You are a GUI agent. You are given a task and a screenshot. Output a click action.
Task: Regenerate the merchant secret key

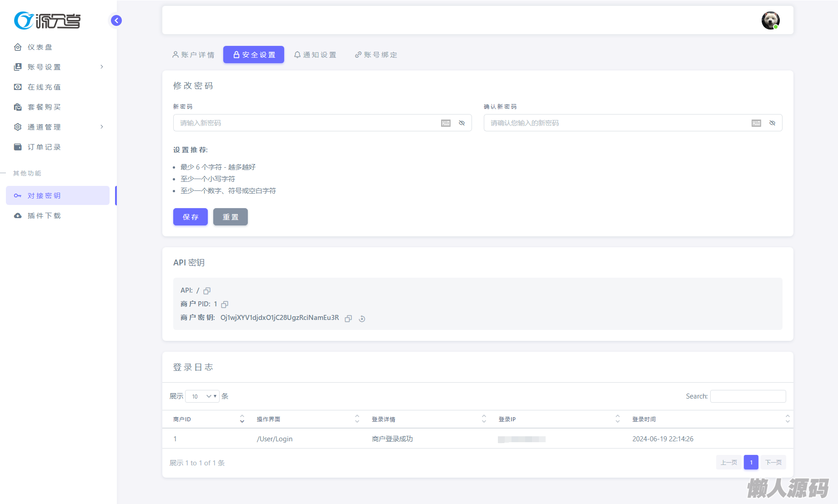pos(362,319)
